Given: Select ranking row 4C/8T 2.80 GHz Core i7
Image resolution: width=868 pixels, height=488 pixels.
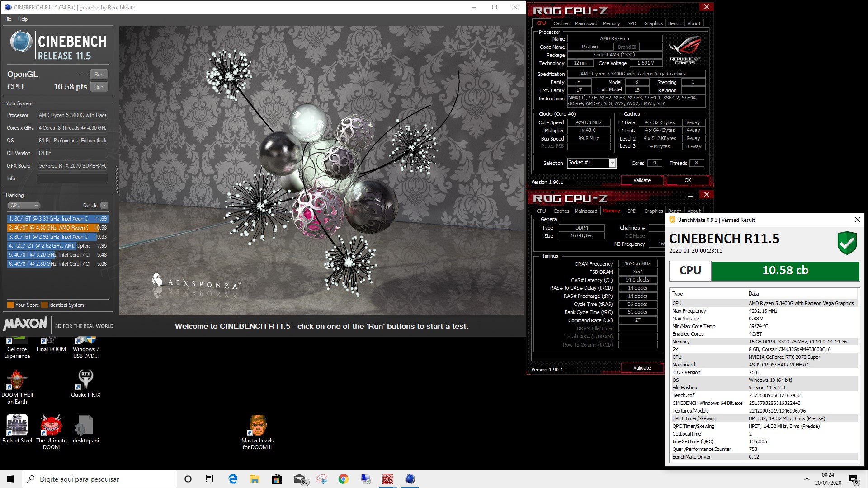Looking at the screenshot, I should tap(57, 264).
